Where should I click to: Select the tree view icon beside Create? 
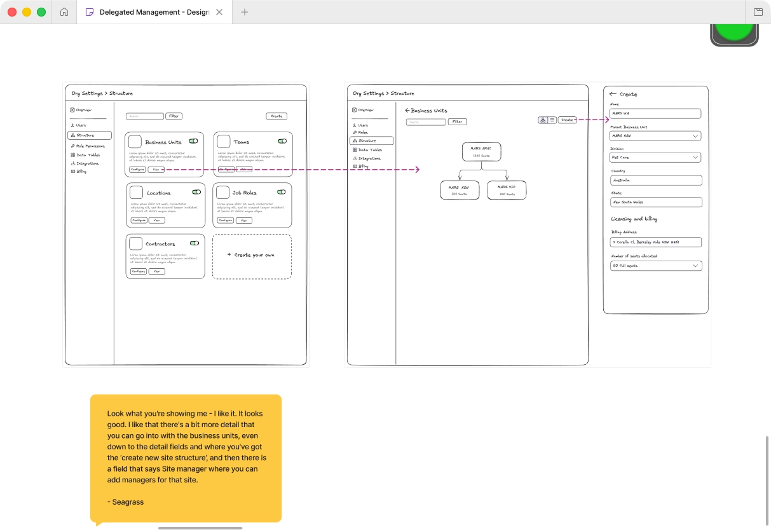click(x=543, y=119)
